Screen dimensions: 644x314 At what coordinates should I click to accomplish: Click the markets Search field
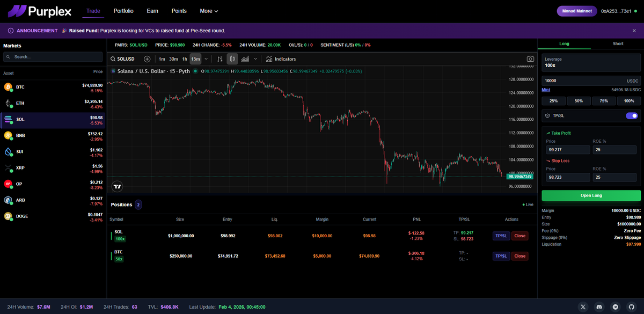(x=53, y=57)
